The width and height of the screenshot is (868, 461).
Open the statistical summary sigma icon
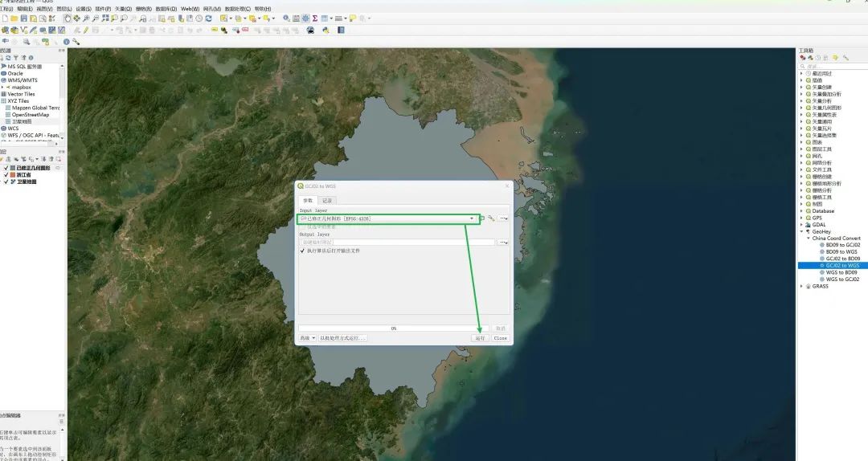pos(314,18)
